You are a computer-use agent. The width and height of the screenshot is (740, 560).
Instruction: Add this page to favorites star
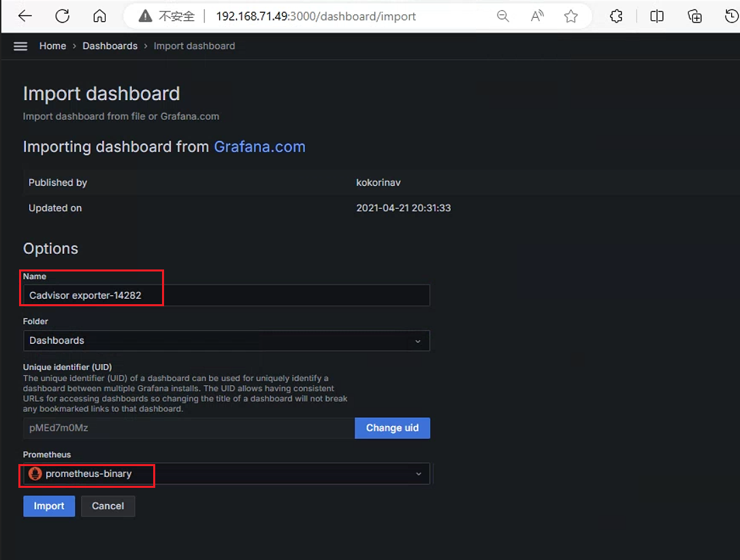tap(571, 16)
